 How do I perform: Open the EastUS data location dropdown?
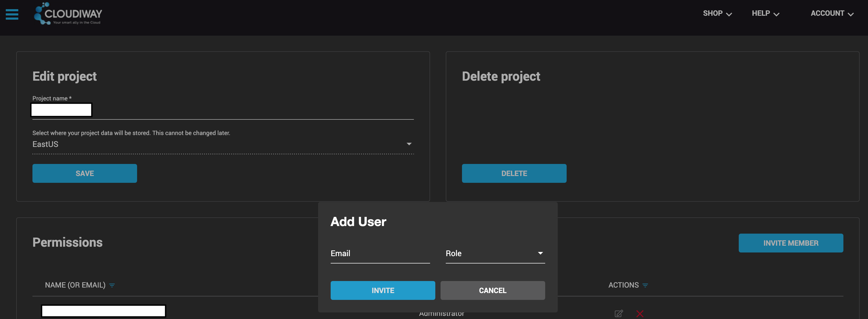click(222, 144)
